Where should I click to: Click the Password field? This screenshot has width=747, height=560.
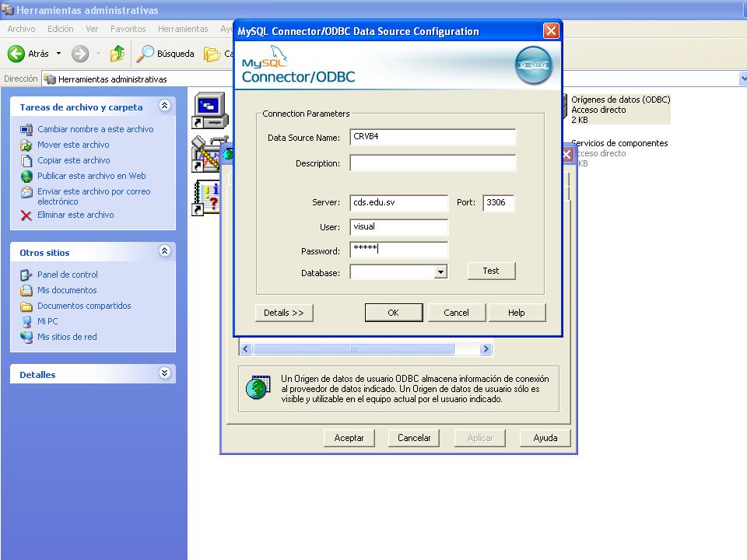[398, 250]
